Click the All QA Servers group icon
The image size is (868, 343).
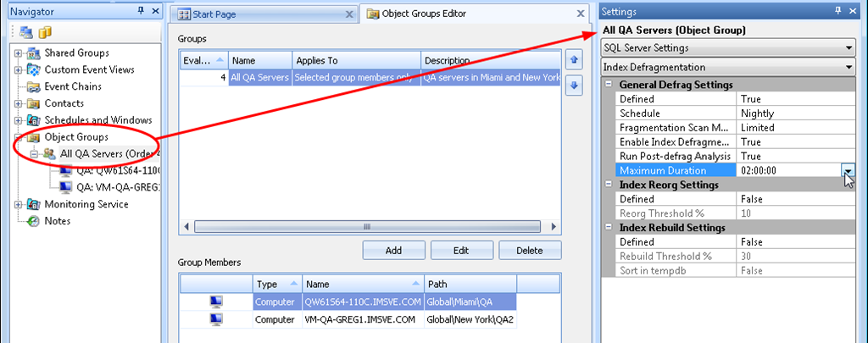point(50,154)
